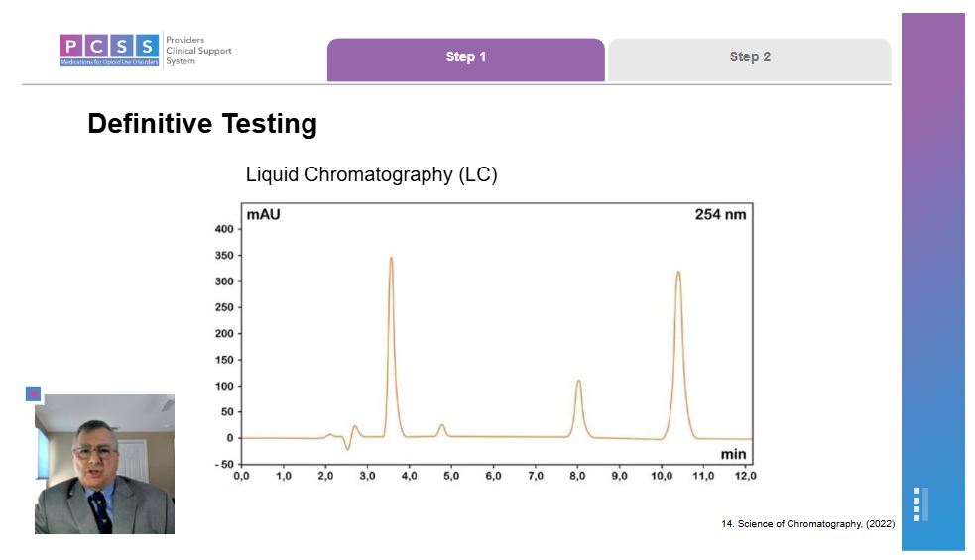This screenshot has height=560, width=975.
Task: Click the small square icon above the webcam video
Action: (x=33, y=393)
